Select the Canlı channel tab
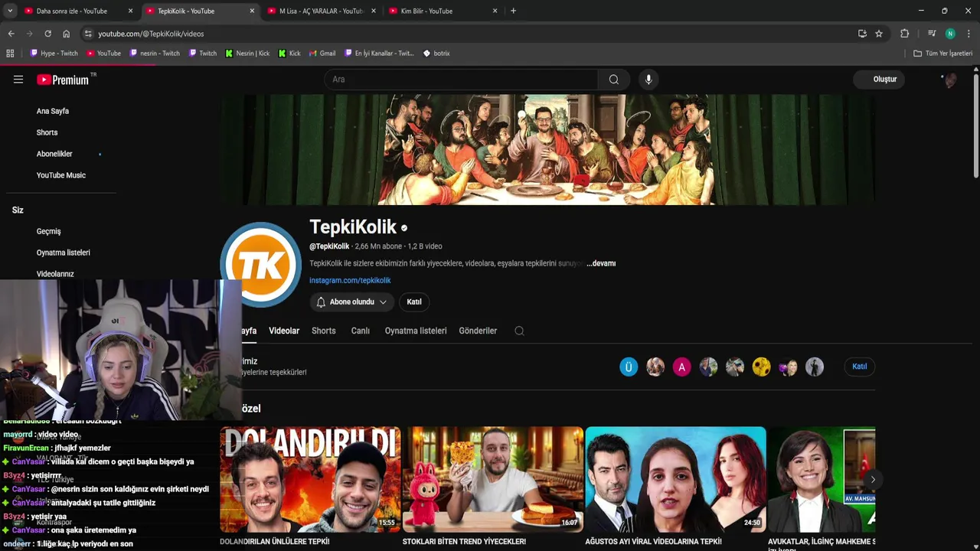This screenshot has width=980, height=551. pos(361,331)
